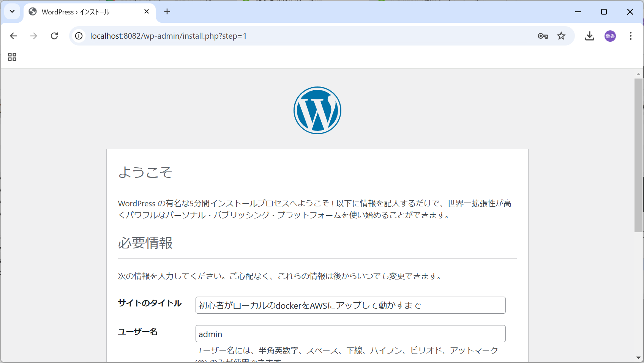Viewport: 644px width, 363px height.
Task: Close the WordPress インストール tab
Action: tap(147, 12)
